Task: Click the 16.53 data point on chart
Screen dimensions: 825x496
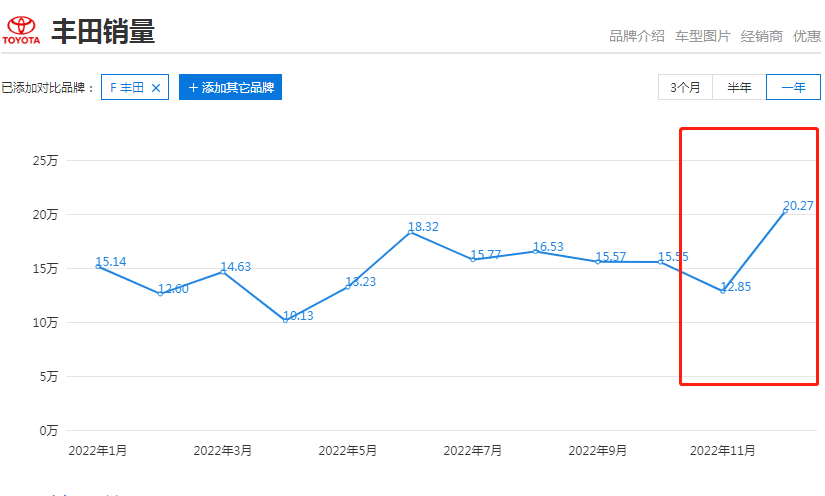Action: [x=535, y=251]
